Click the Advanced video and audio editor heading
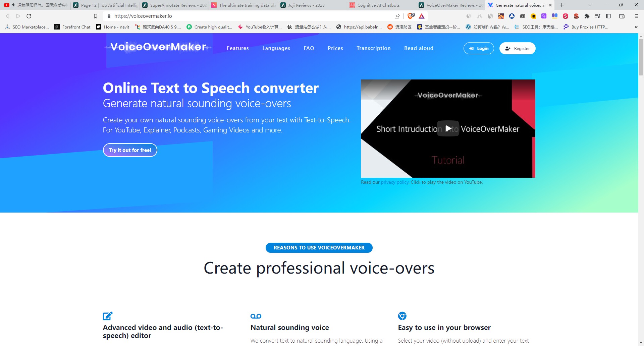 coord(163,332)
